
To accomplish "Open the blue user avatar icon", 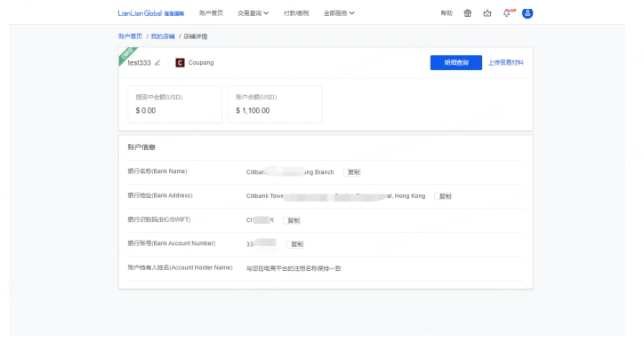I will [x=527, y=13].
